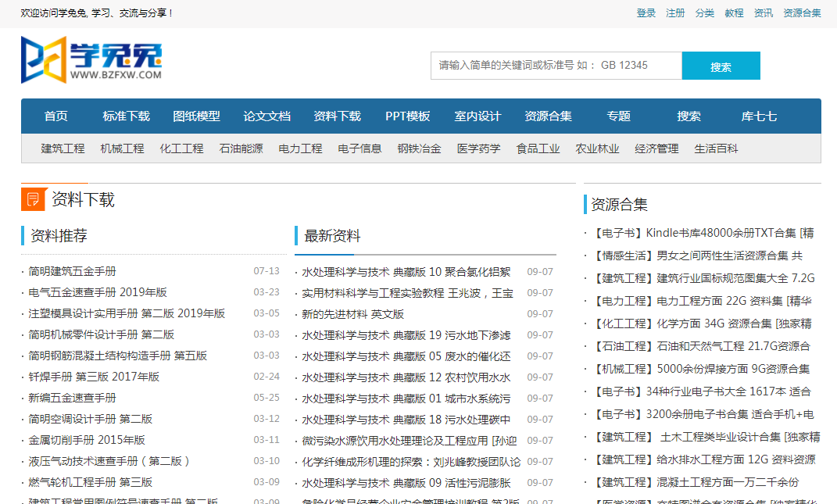Click the 专题 navigation item
837x504 pixels.
pos(618,115)
